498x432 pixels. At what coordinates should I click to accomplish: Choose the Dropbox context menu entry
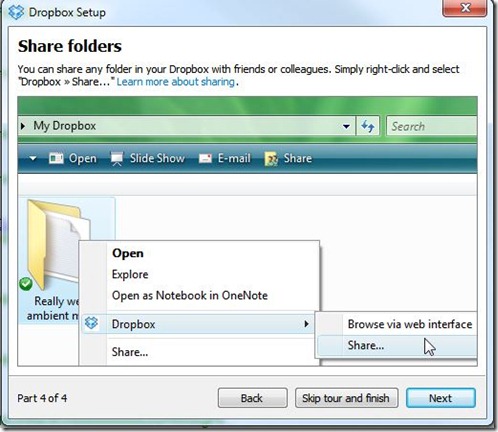198,324
